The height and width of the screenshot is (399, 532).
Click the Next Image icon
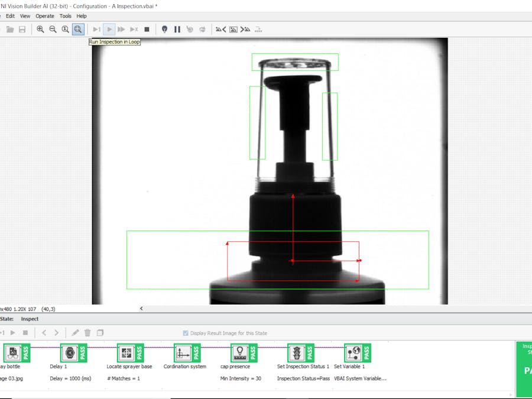click(245, 30)
